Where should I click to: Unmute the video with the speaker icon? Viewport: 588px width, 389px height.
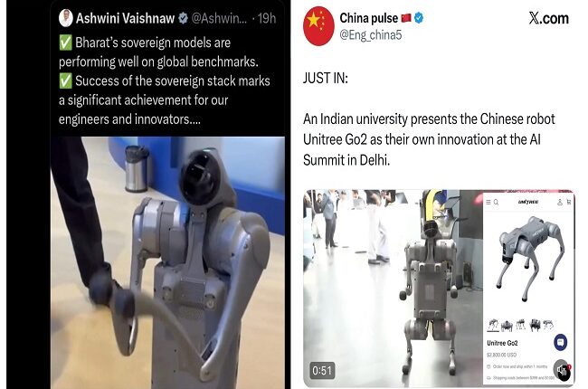pyautogui.click(x=563, y=370)
